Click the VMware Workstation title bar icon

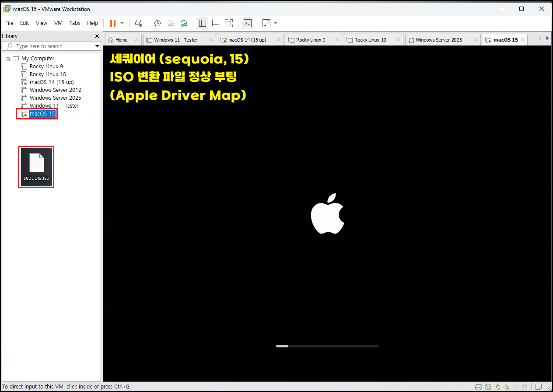(x=7, y=8)
